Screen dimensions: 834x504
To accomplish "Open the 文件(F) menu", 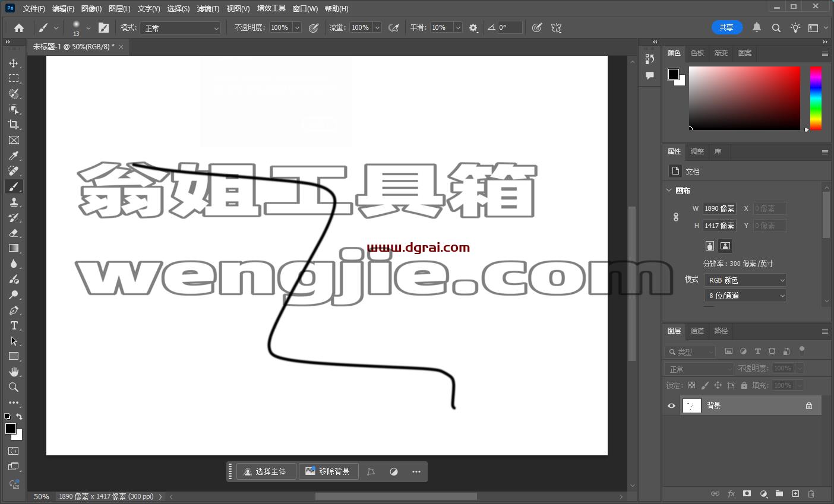I will click(34, 8).
